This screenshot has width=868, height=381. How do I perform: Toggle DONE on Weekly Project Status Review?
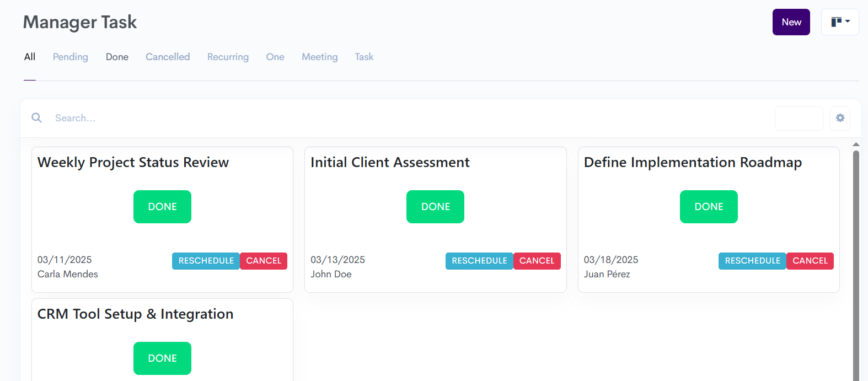[x=162, y=207]
